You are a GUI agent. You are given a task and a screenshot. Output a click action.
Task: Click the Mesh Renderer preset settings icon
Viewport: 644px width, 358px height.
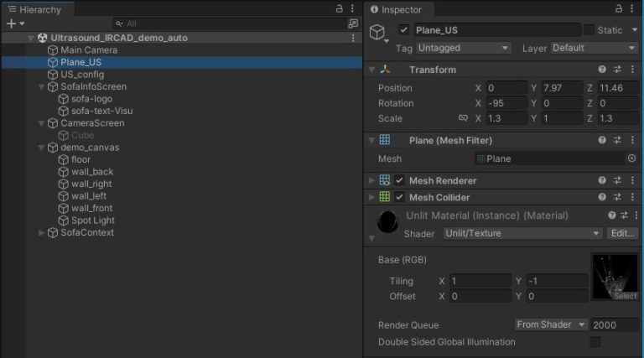pyautogui.click(x=617, y=180)
